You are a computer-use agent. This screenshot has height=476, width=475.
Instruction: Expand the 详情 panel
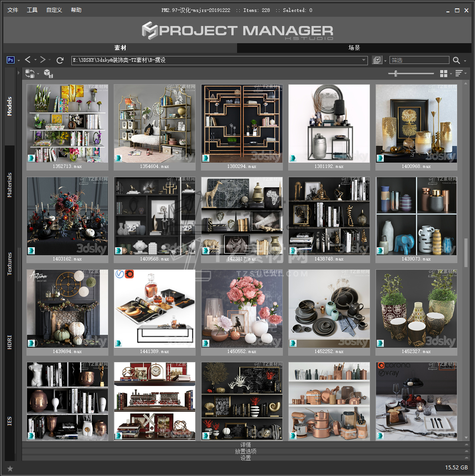(245, 445)
